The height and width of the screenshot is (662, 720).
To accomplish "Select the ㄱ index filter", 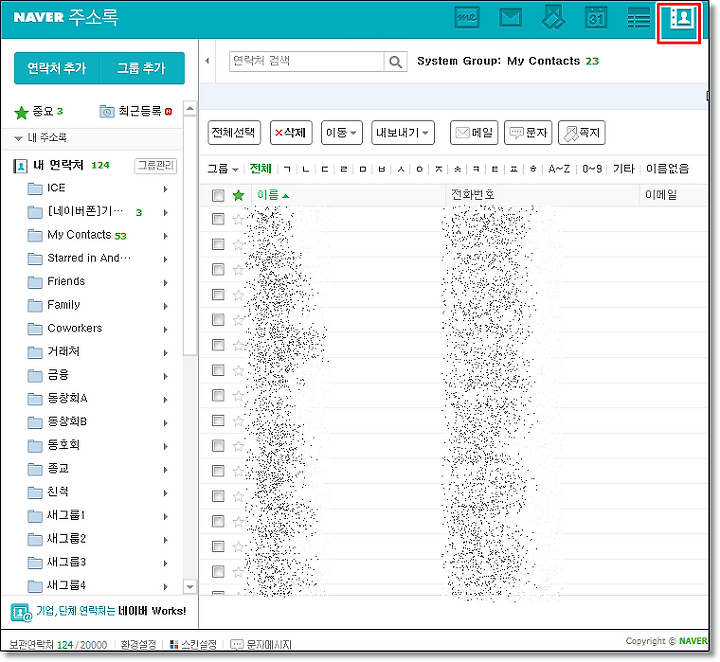I will [287, 169].
